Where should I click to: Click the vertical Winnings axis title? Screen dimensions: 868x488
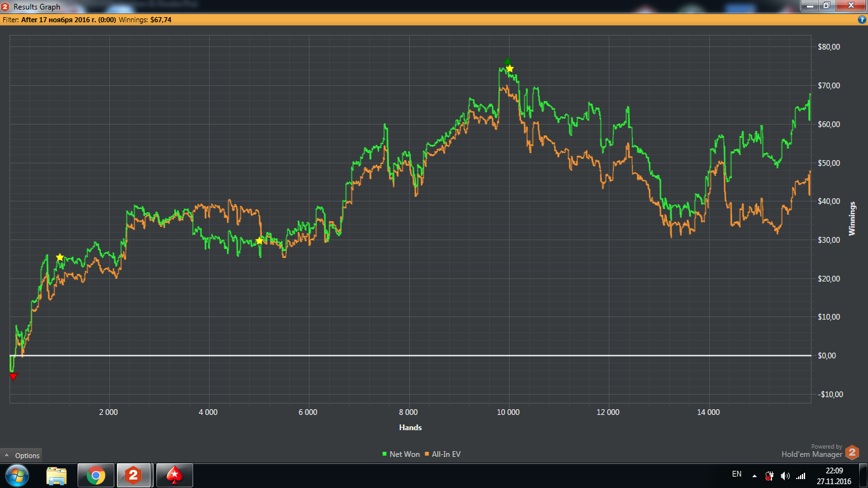(852, 219)
